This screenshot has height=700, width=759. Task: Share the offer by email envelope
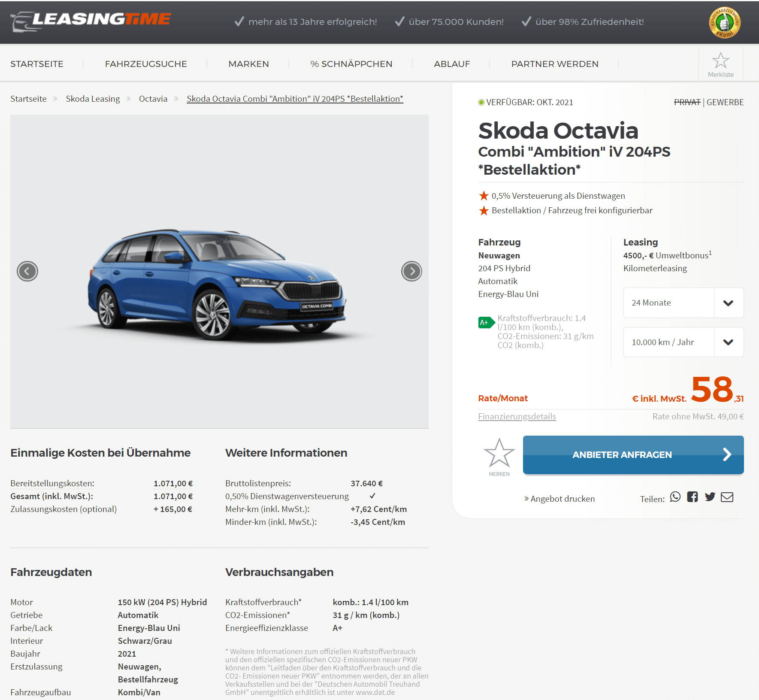click(x=727, y=497)
